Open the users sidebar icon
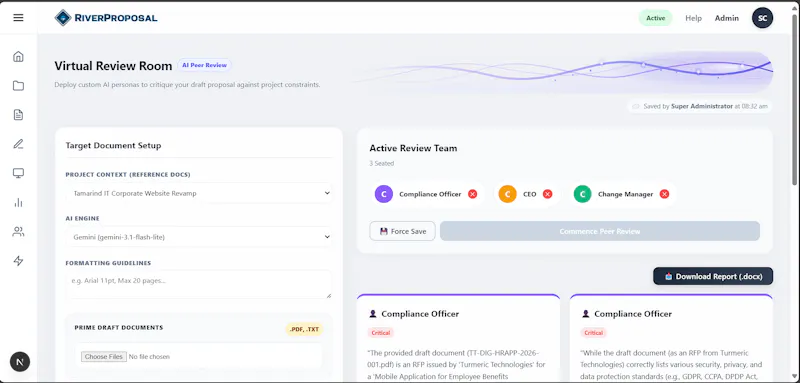Screen dimensions: 800x383 click(x=18, y=232)
